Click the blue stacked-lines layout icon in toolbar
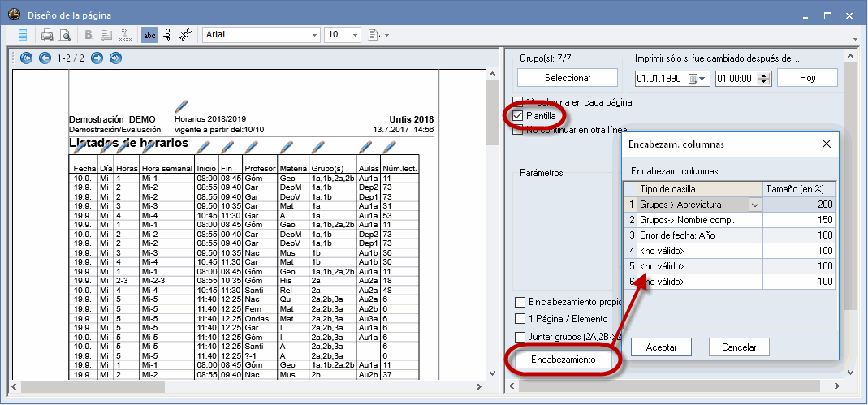The height and width of the screenshot is (405, 868). (x=23, y=35)
